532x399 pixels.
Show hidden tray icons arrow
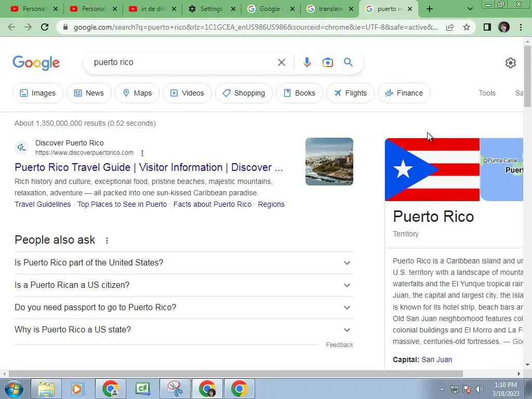(x=442, y=389)
